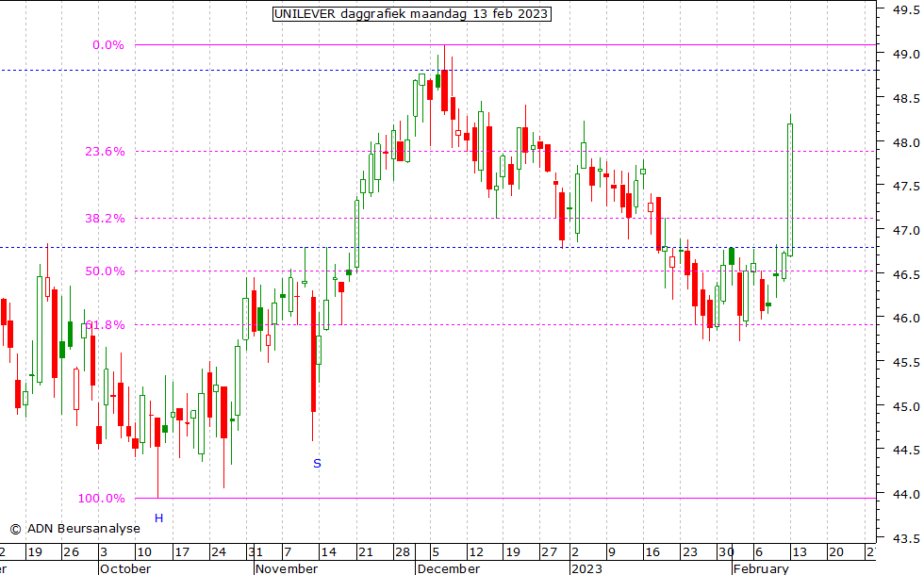Click the date label 5 in December
Image resolution: width=924 pixels, height=575 pixels.
coord(436,552)
